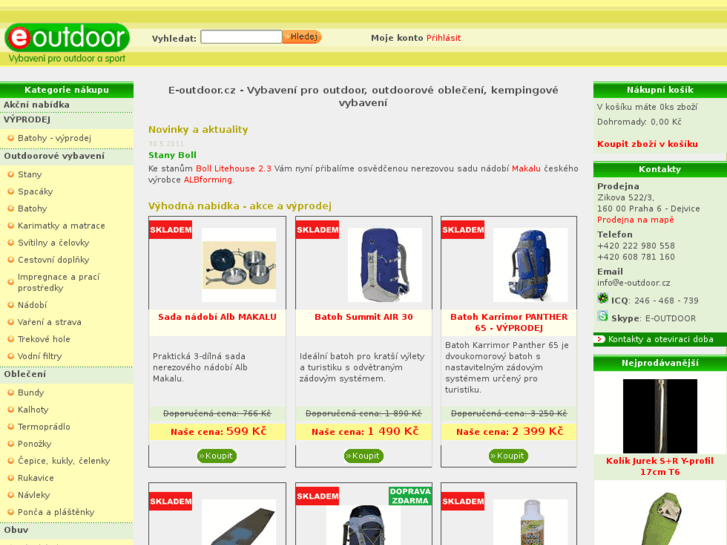Open the Ponožky category
This screenshot has width=727, height=545.
pos(34,444)
